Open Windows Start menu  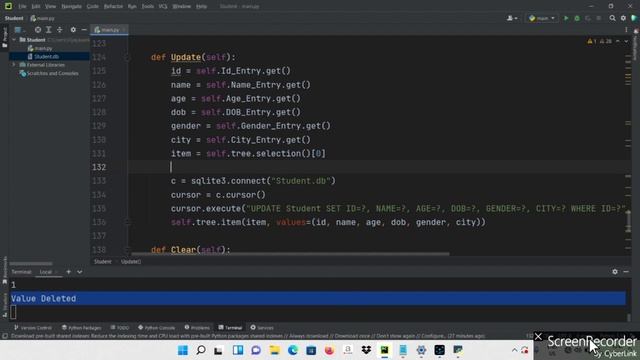click(183, 350)
